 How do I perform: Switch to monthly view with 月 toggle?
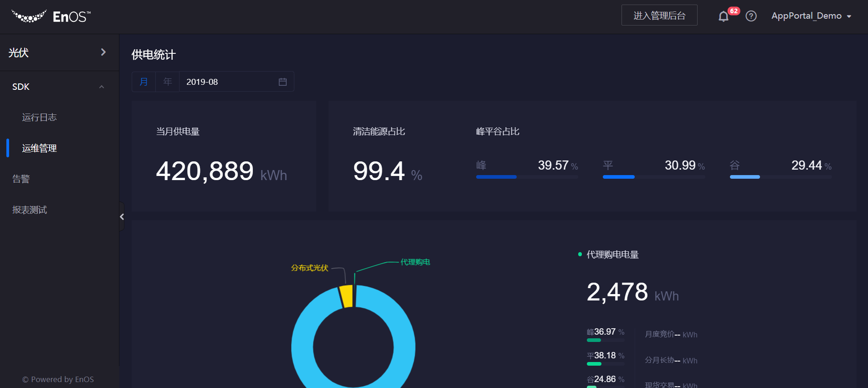tap(144, 82)
